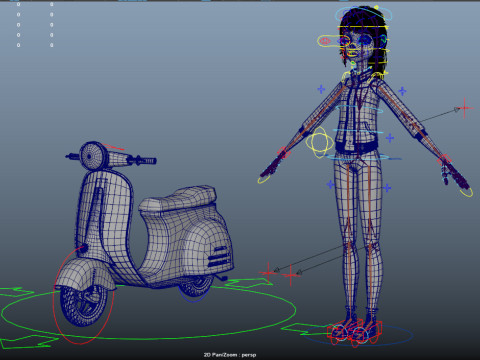Viewport: 480px width, 360px height.
Task: Click the scooter seat mesh
Action: [x=178, y=199]
